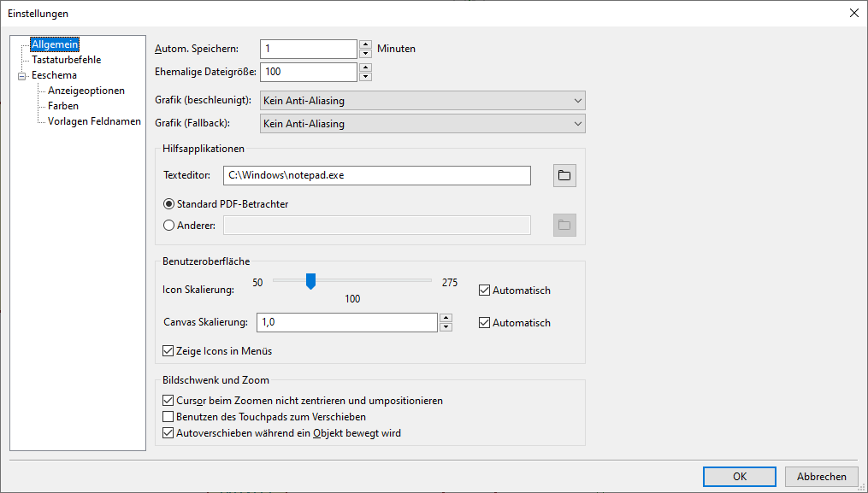868x493 pixels.
Task: Toggle Zeige Icons in Menüs checkbox
Action: pos(168,351)
